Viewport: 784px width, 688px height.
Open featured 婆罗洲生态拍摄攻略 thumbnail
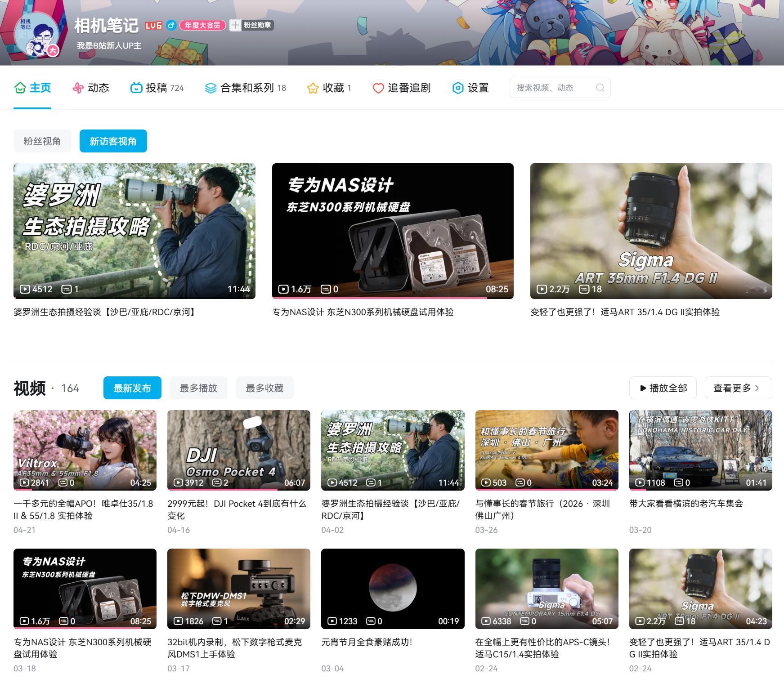tap(134, 231)
